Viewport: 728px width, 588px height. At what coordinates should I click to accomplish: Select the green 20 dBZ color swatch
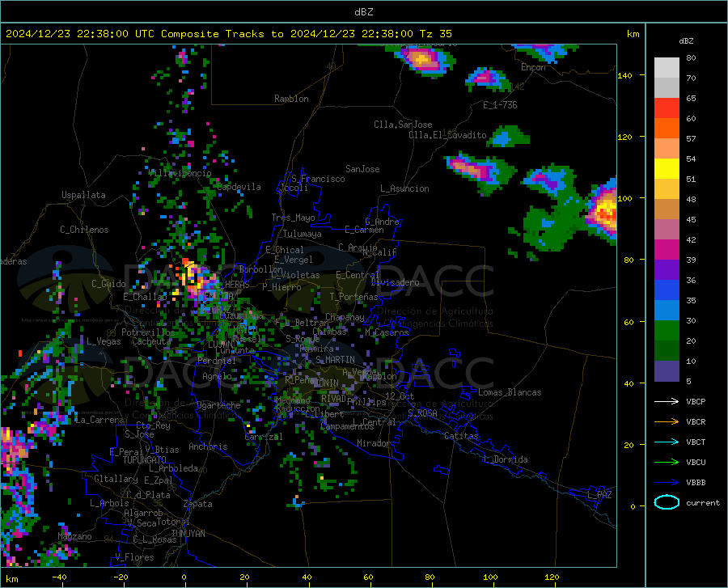tap(667, 331)
